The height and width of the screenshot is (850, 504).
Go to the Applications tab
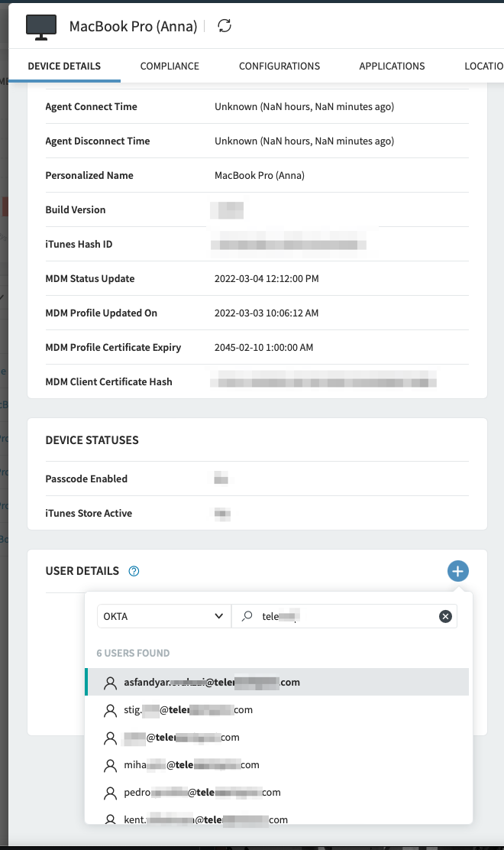[x=392, y=67]
